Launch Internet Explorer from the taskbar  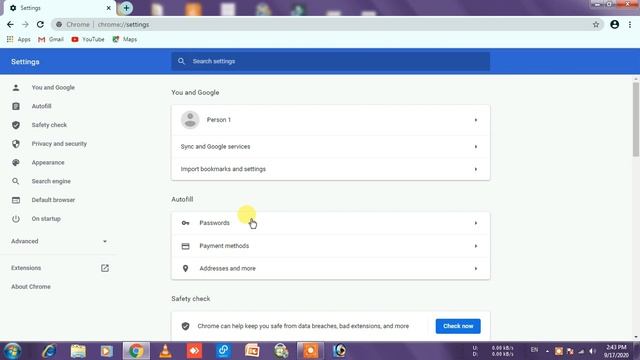point(49,351)
